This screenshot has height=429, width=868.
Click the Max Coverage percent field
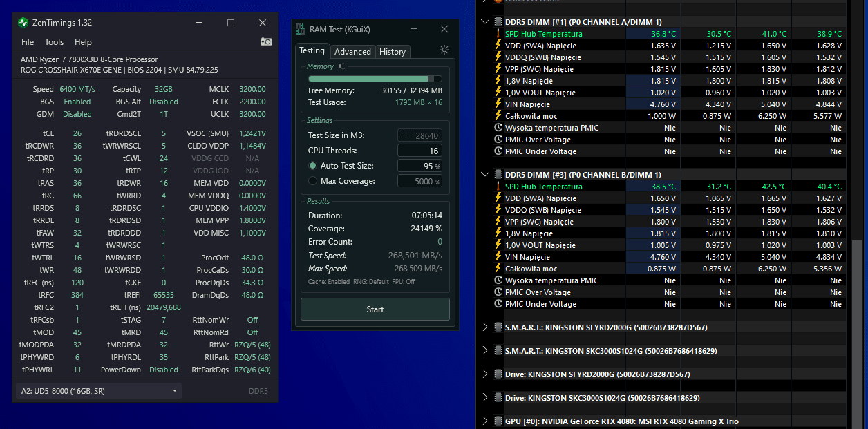pos(419,181)
